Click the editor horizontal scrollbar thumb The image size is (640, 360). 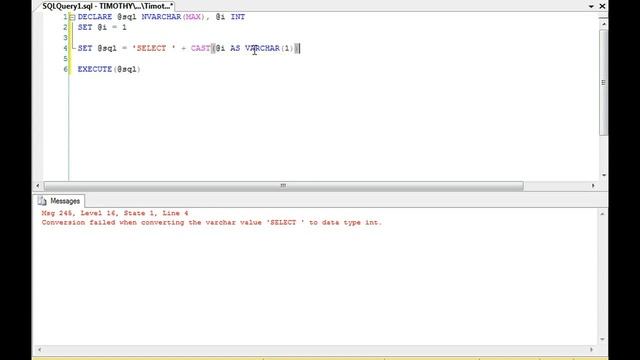[x=283, y=186]
